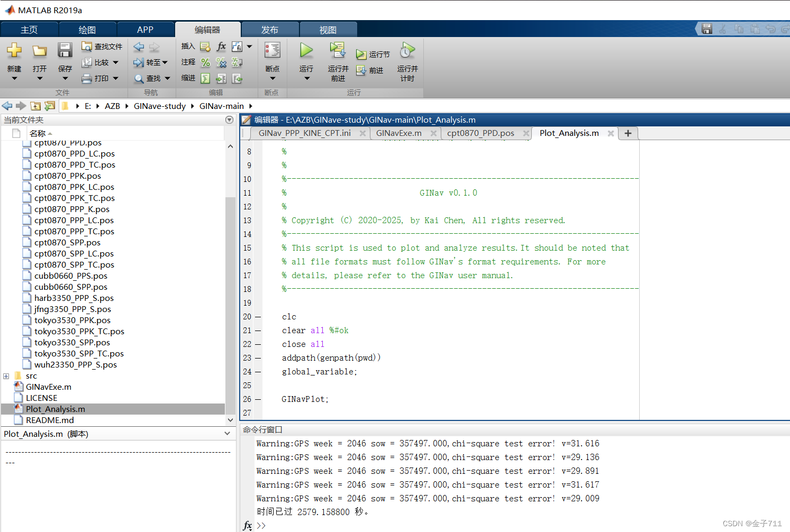790x532 pixels.
Task: Click the Find Files (查找文件) button
Action: 102,47
